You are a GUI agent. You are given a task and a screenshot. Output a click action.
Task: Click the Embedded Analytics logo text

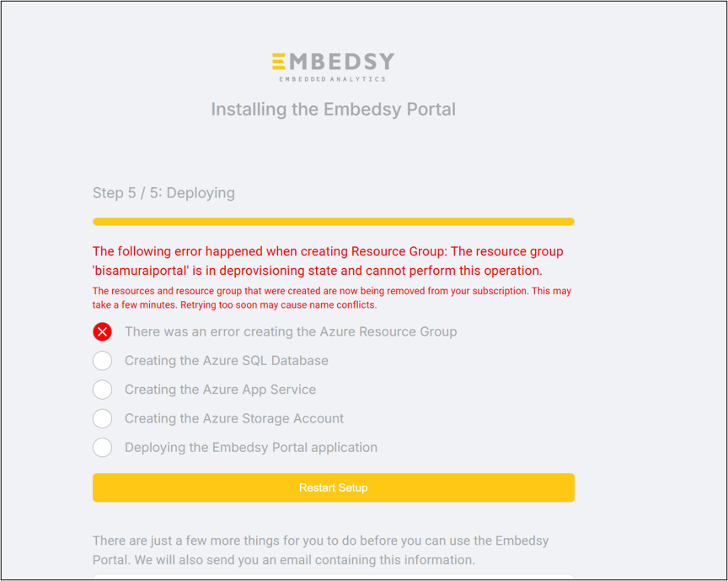[333, 78]
